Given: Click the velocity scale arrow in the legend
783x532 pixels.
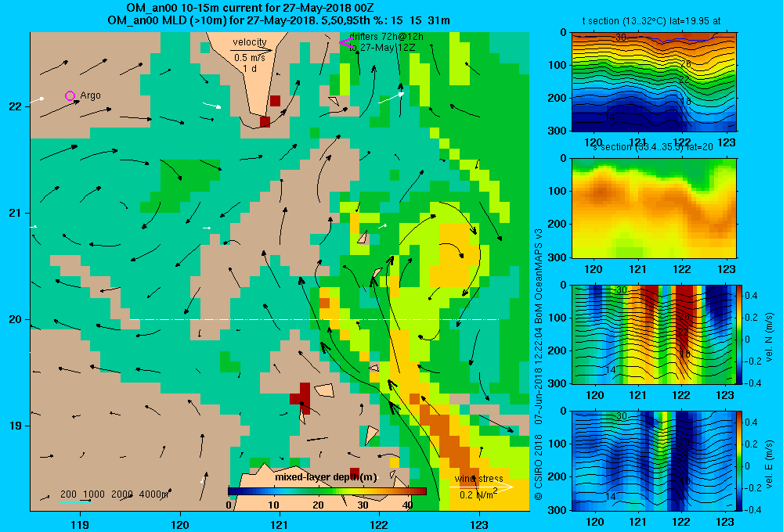Looking at the screenshot, I should (x=251, y=50).
